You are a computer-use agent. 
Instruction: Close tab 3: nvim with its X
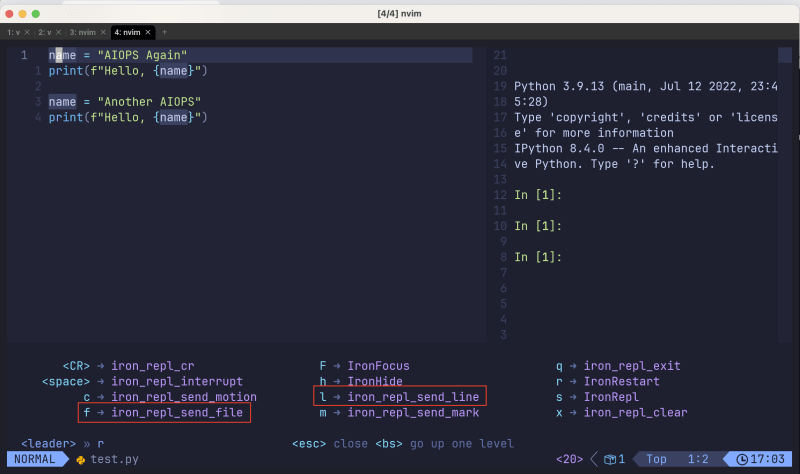[x=103, y=32]
